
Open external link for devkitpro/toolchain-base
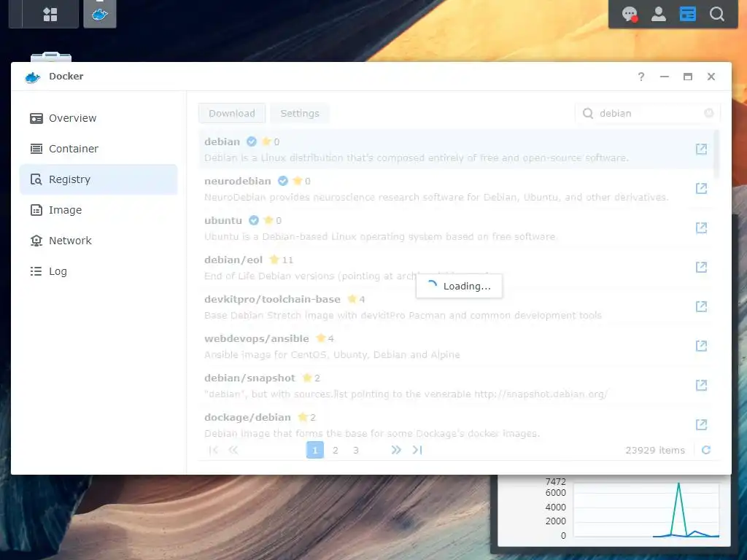tap(701, 307)
